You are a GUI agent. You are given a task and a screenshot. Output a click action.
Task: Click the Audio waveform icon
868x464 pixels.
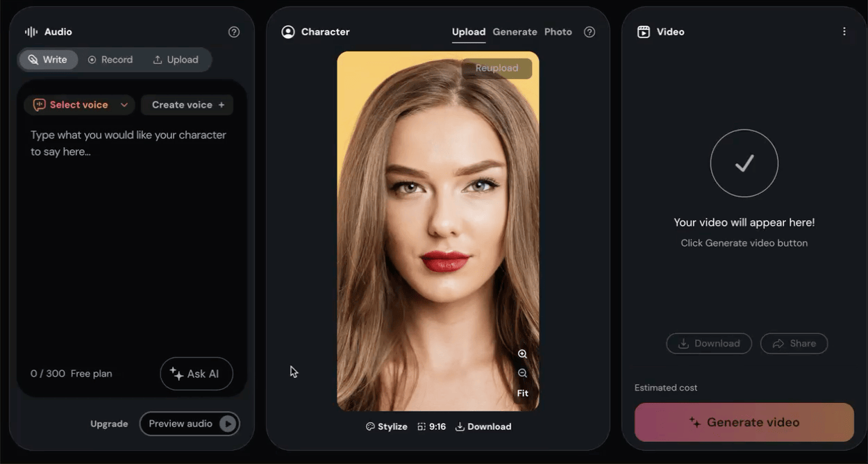[x=31, y=32]
